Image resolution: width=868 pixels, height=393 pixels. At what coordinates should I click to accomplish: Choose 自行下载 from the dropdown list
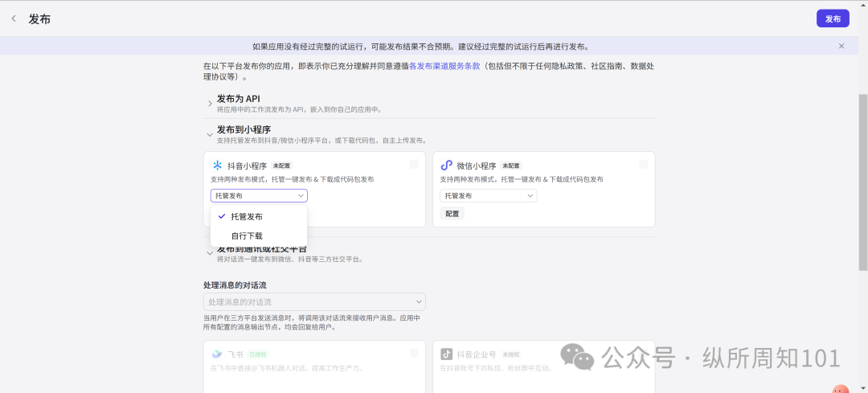pyautogui.click(x=259, y=235)
